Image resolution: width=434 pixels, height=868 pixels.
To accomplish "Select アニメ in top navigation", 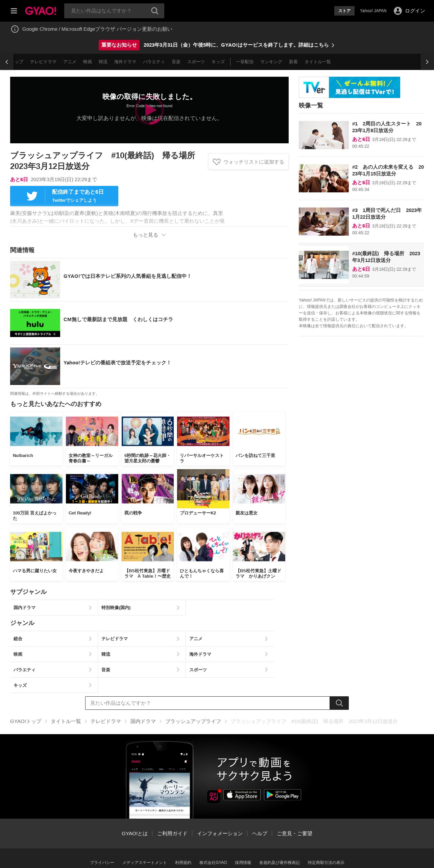I will tap(70, 62).
